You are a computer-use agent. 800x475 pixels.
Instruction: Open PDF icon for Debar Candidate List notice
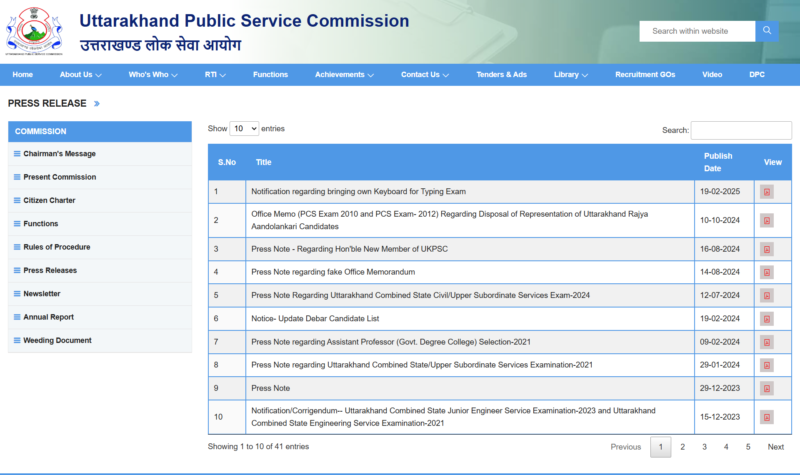click(767, 318)
